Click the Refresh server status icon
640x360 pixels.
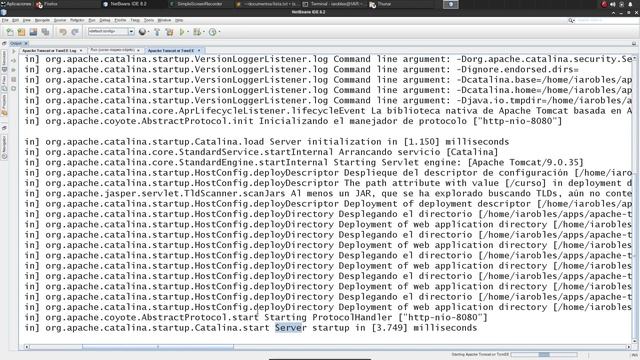(13, 89)
